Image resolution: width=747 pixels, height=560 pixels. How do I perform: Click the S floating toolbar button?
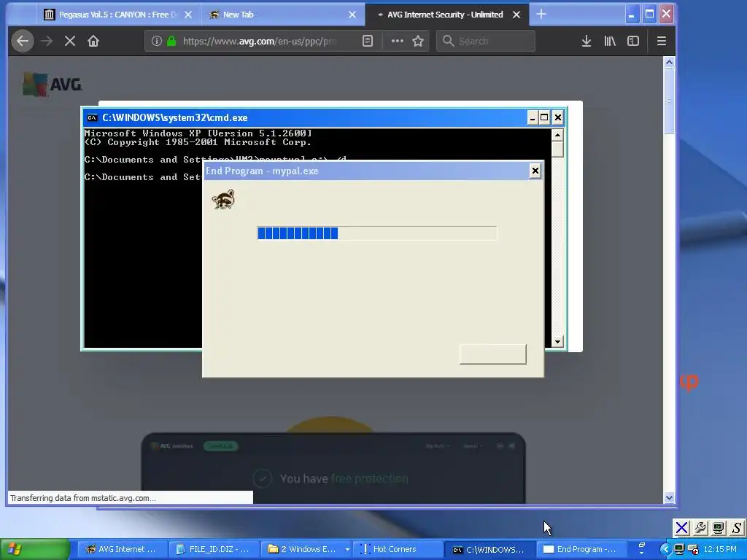tap(737, 528)
